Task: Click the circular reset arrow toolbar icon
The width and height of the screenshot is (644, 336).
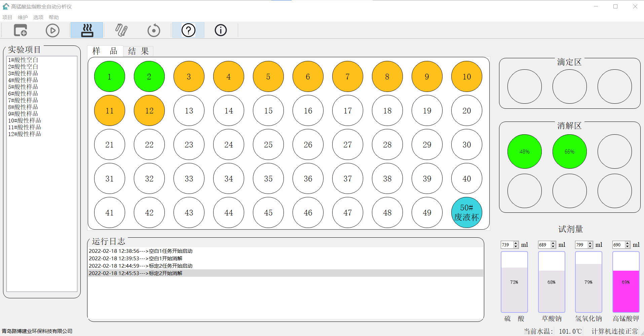Action: (154, 30)
